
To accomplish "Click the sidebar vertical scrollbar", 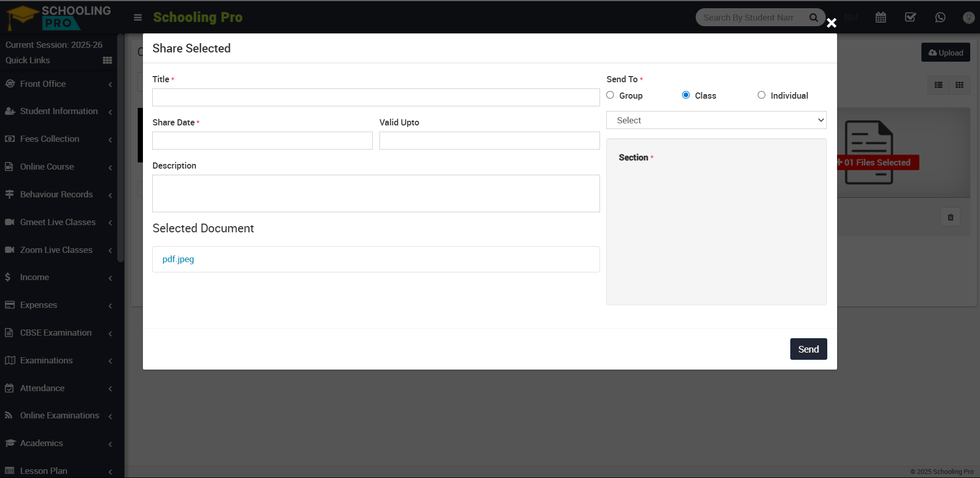I will 121,148.
